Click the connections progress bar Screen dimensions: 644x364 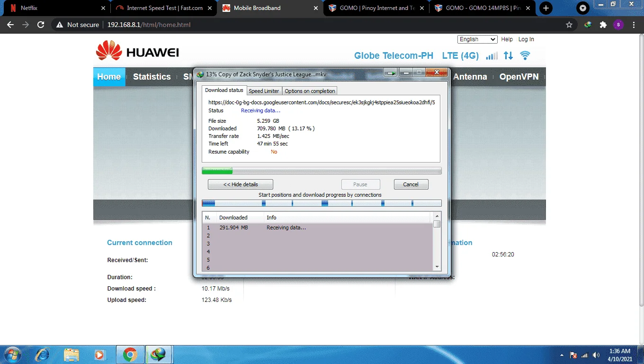322,203
